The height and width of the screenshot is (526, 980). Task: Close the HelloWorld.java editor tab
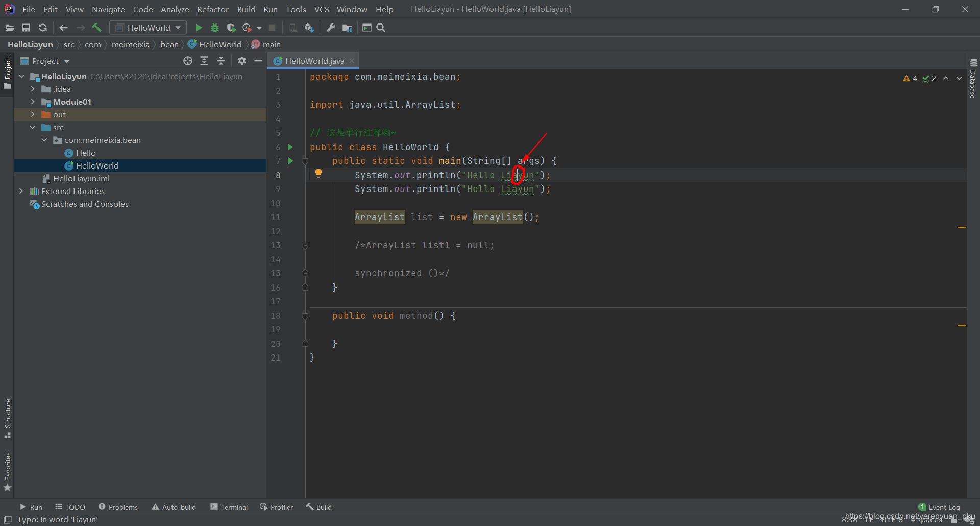tap(352, 61)
